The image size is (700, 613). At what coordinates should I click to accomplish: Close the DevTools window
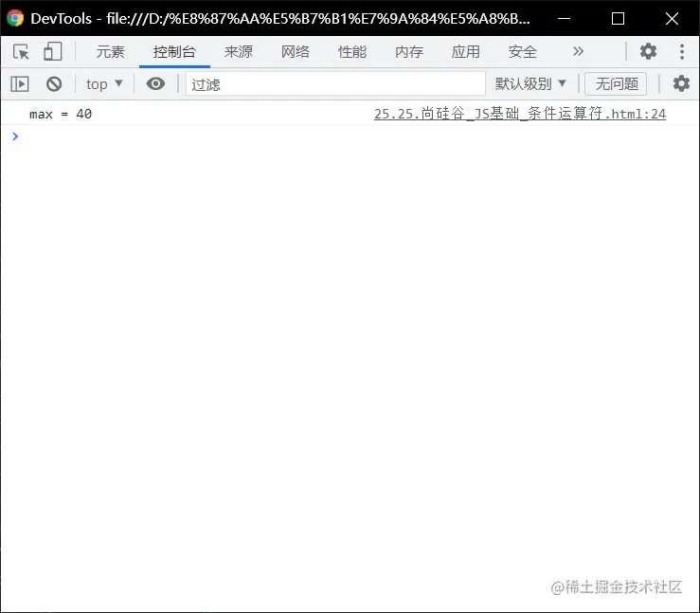[x=672, y=18]
